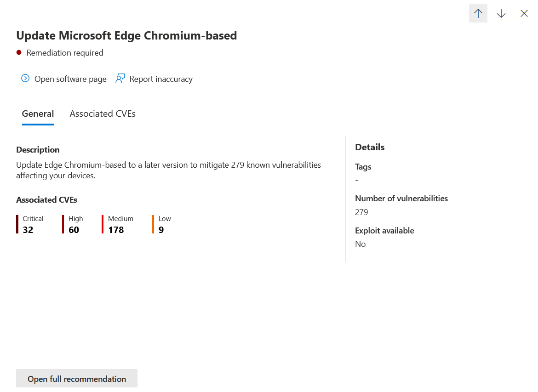Click the High severity color bar
The width and height of the screenshot is (538, 392).
point(63,224)
